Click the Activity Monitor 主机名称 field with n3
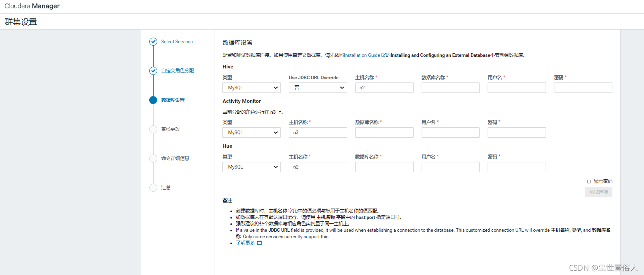644x275 pixels. [x=318, y=132]
